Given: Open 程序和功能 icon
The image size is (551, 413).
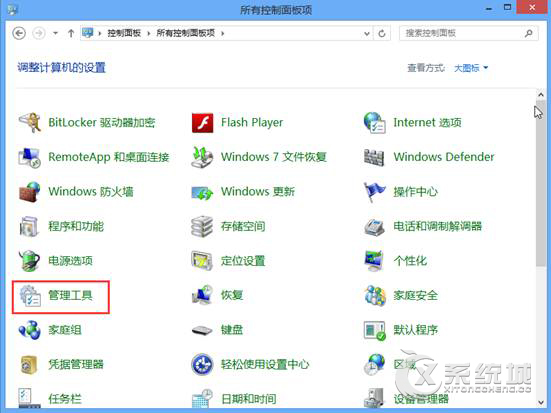Looking at the screenshot, I should (29, 226).
